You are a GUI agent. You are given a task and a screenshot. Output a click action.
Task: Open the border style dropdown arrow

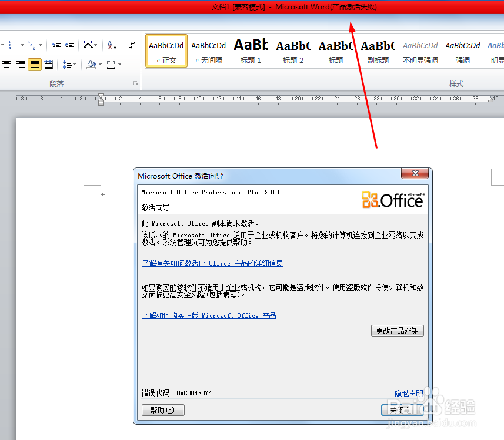tap(119, 65)
